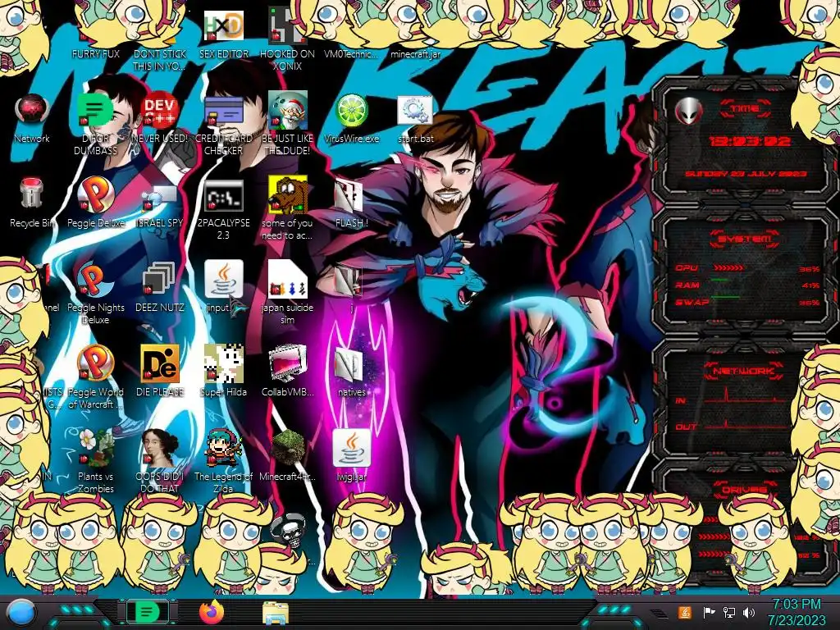This screenshot has height=630, width=840.
Task: Launch Peggle World of Warcraft shortcut
Action: (96, 363)
